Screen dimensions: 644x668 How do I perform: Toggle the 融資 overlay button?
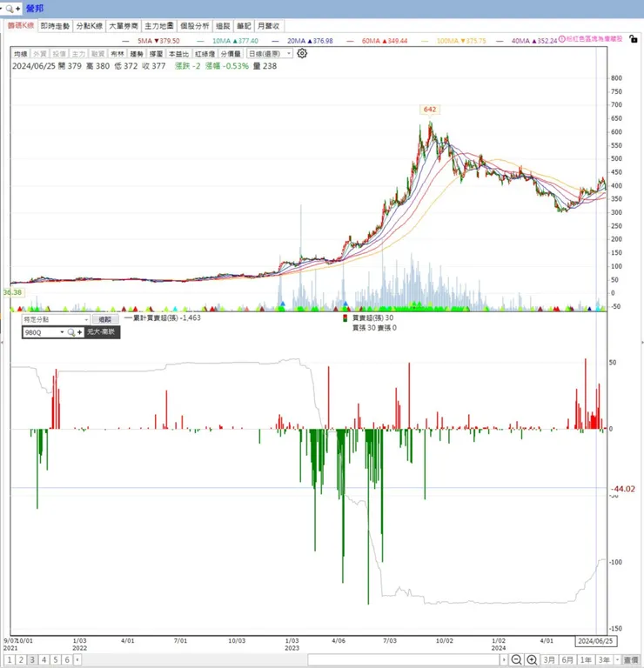coord(97,54)
